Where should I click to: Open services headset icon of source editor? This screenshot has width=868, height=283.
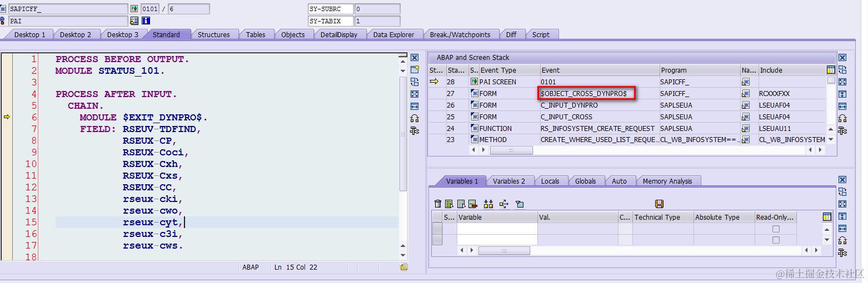click(x=414, y=118)
